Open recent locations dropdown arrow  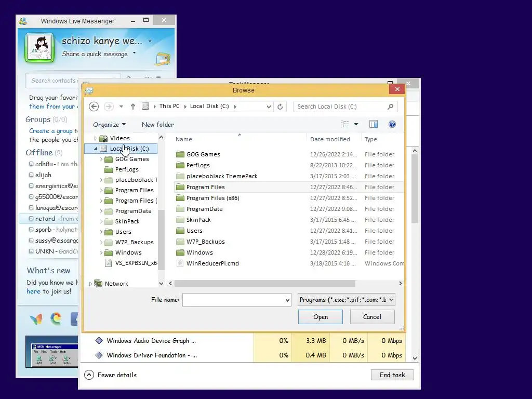[x=121, y=107]
